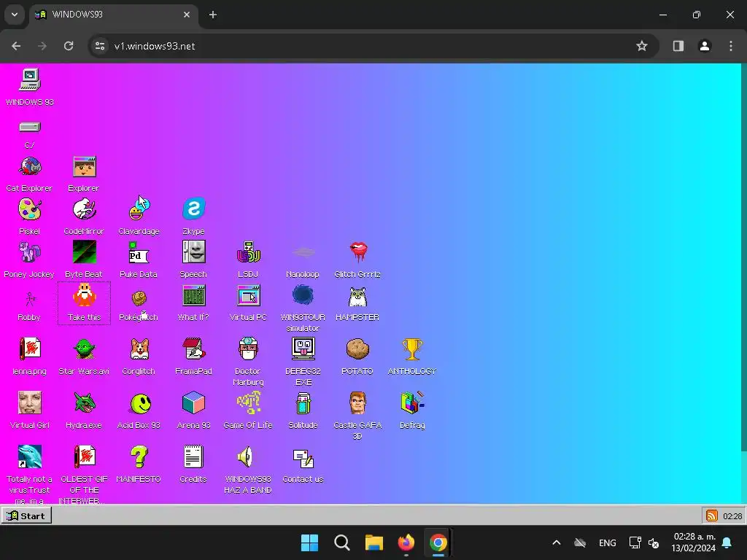The image size is (747, 560).
Task: Open the dolphin Totally not a virus icon
Action: coord(29,456)
